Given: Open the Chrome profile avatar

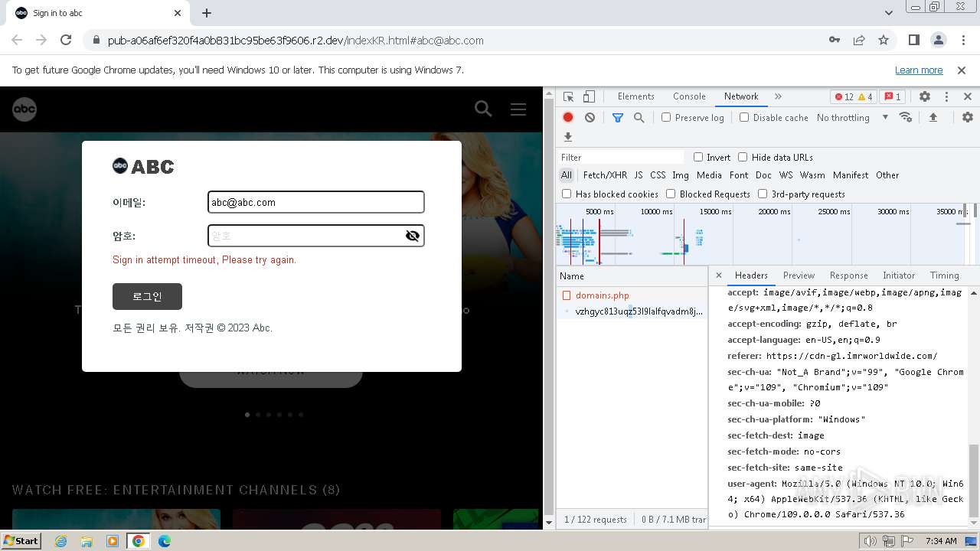Looking at the screenshot, I should (x=939, y=40).
